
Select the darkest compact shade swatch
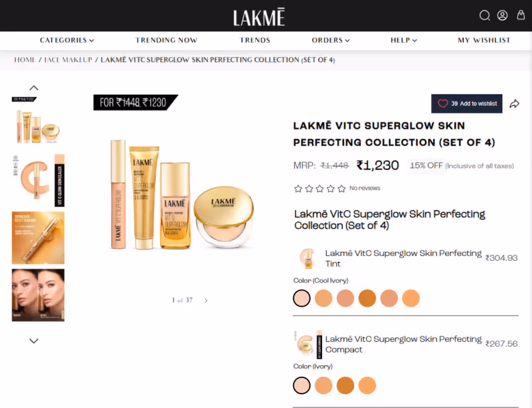(x=345, y=385)
